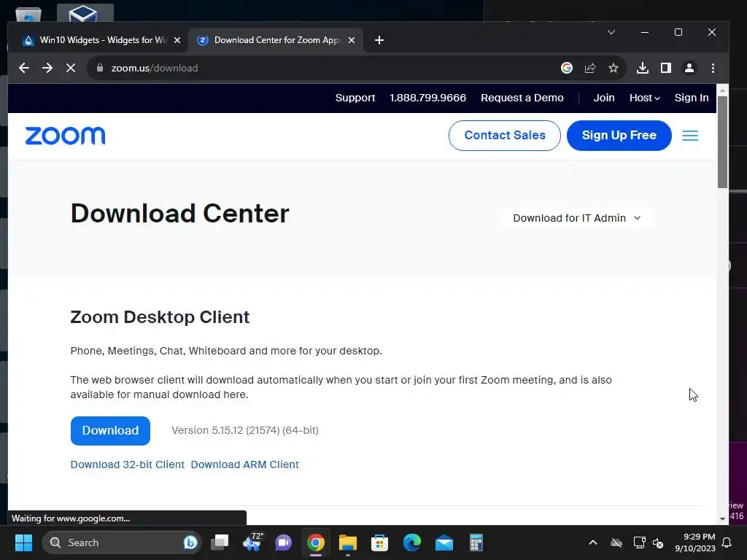Show hidden system tray icons
This screenshot has width=747, height=560.
[593, 542]
